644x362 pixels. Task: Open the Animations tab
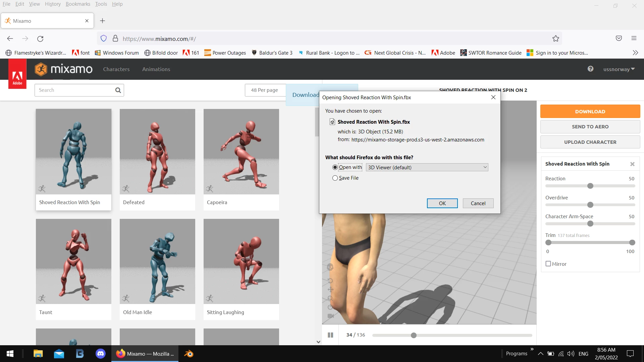156,69
